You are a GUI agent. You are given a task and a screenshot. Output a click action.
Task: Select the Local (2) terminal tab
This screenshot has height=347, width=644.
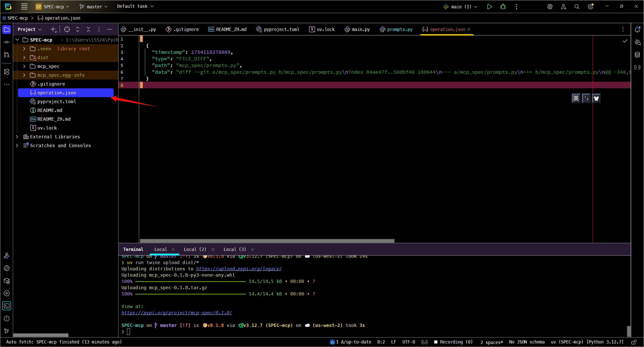click(195, 249)
